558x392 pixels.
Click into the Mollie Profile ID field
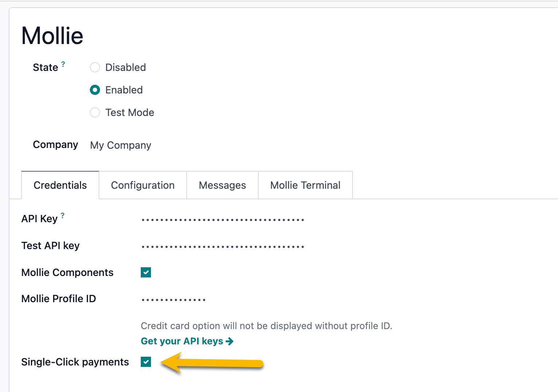click(174, 300)
